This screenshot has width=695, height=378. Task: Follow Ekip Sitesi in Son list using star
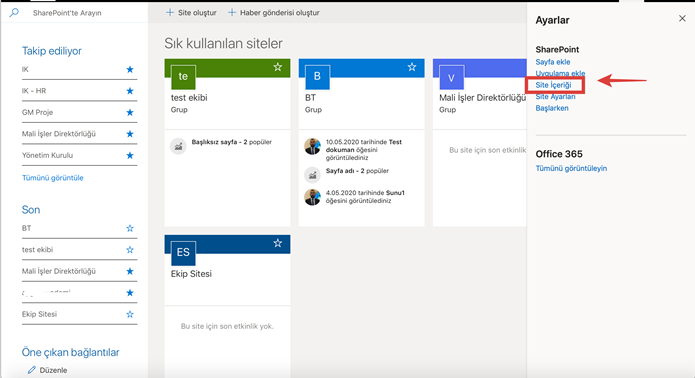tap(130, 314)
